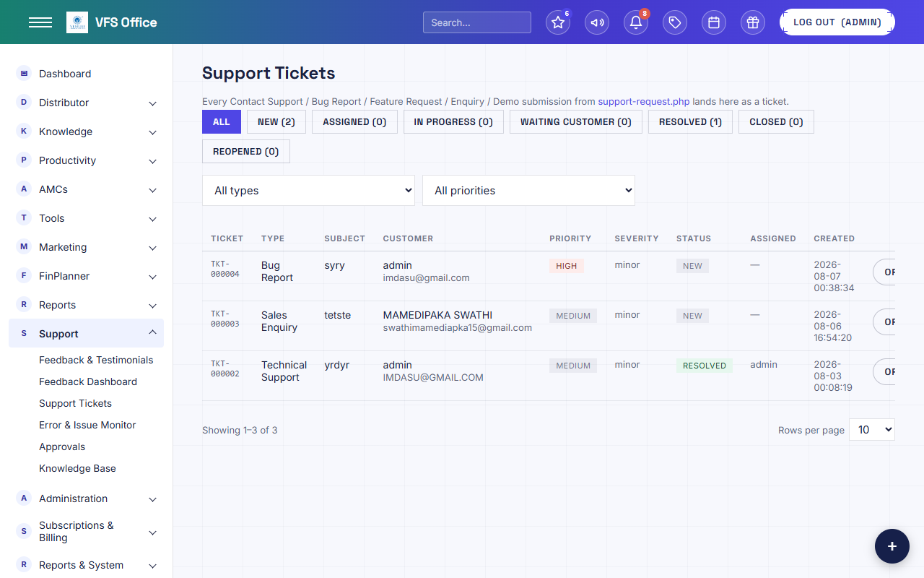This screenshot has height=578, width=924.
Task: Show WAITING CUSTOMER (0) tickets
Action: 576,122
